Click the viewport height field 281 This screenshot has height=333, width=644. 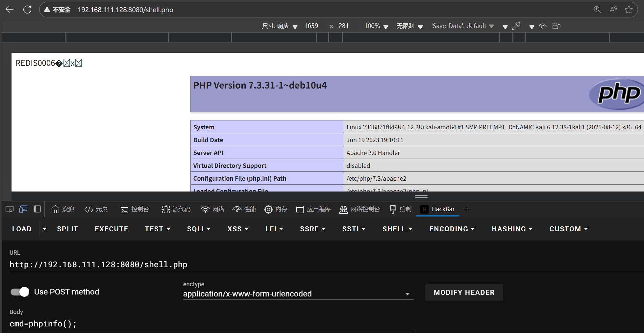point(343,26)
